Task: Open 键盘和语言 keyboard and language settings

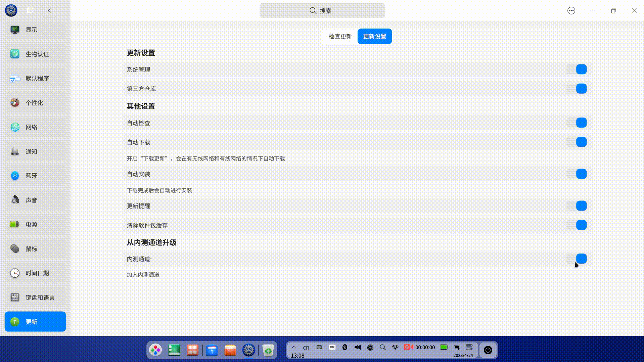Action: coord(35,298)
